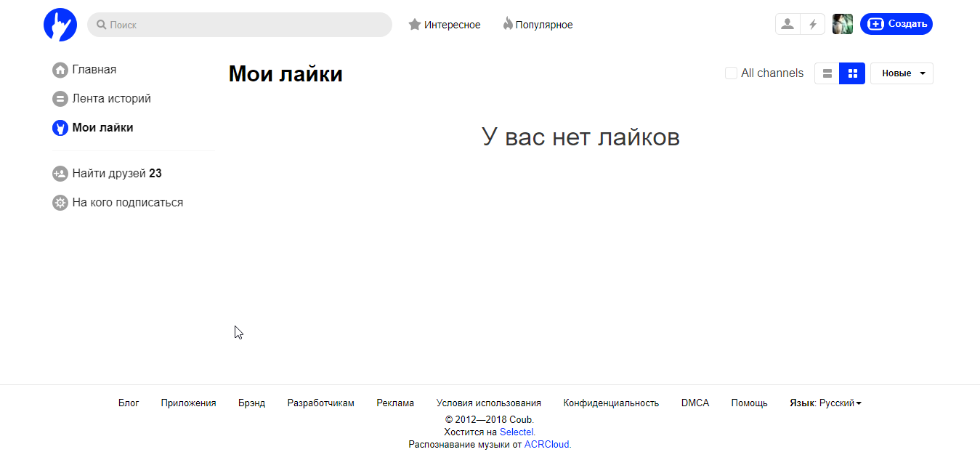Open На кого подписаться gear icon
The image size is (980, 452).
(x=60, y=202)
